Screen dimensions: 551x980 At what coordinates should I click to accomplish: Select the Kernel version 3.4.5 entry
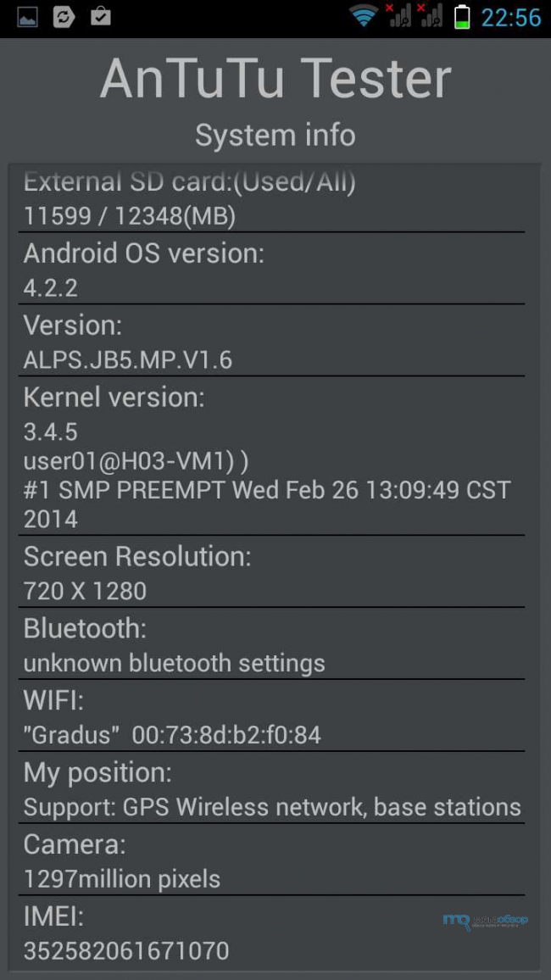point(272,455)
